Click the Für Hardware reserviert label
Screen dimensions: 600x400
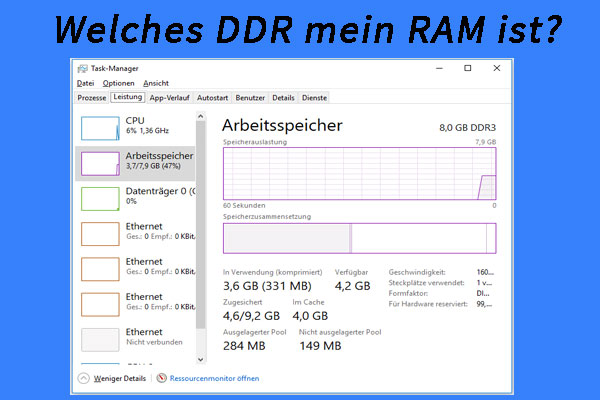pyautogui.click(x=428, y=304)
